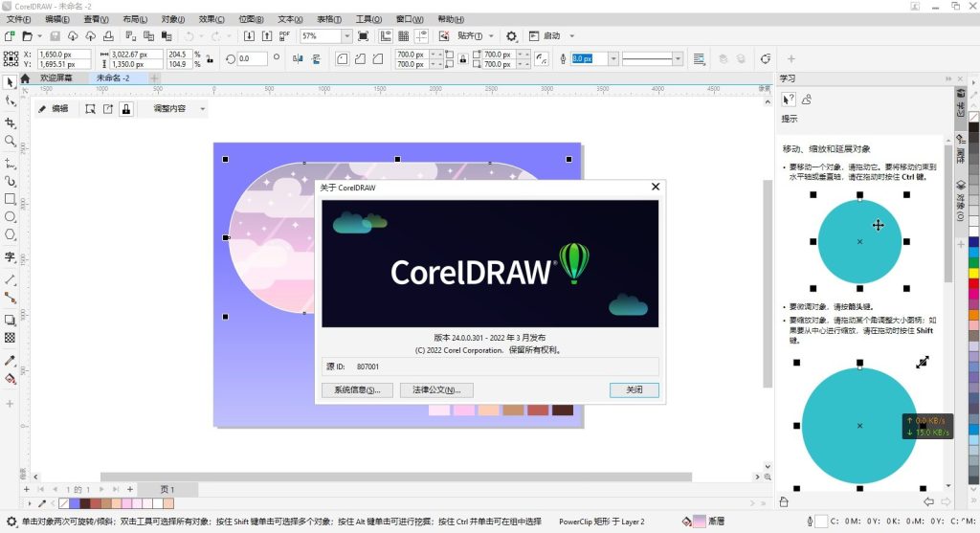Click the Print icon in toolbar
This screenshot has height=533, width=980.
click(x=108, y=36)
